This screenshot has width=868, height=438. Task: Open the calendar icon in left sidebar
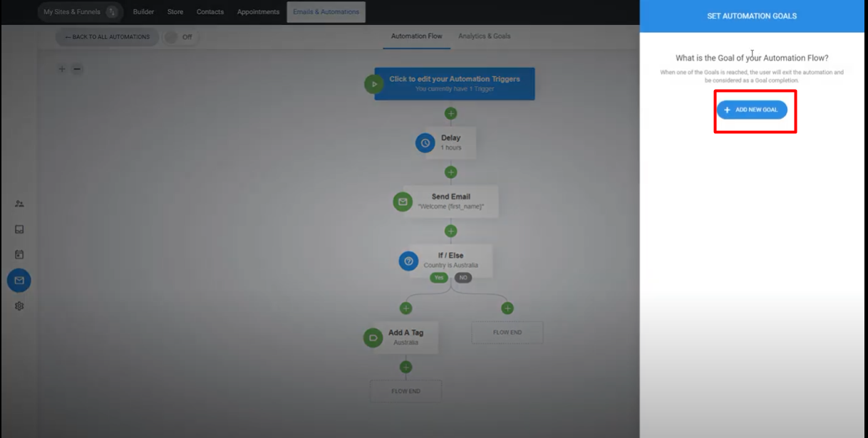(x=19, y=254)
